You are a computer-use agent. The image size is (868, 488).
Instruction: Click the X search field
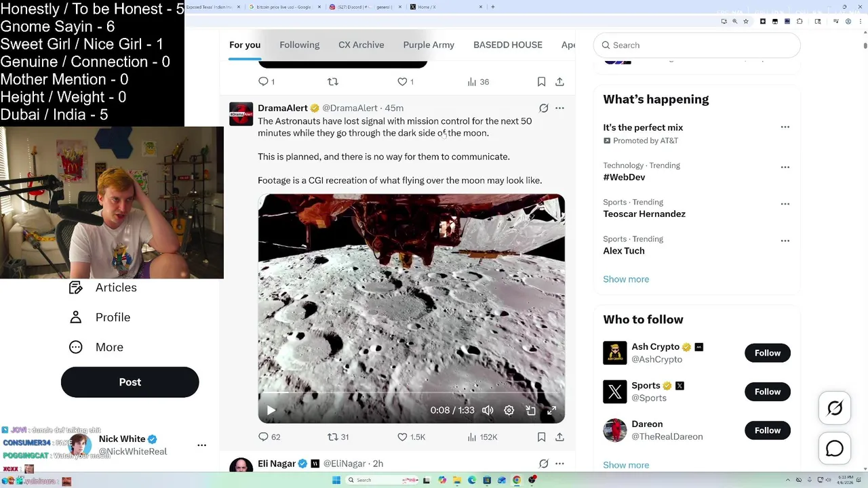point(697,45)
